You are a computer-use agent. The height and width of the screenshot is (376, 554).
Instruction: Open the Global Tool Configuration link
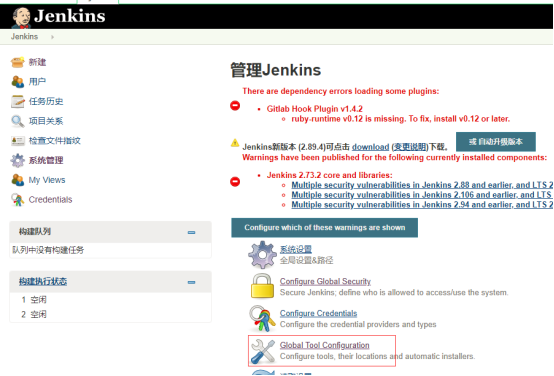click(325, 345)
